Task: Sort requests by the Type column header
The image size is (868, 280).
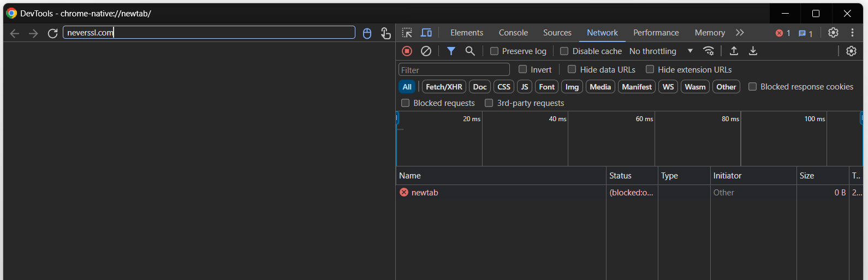Action: (683, 176)
